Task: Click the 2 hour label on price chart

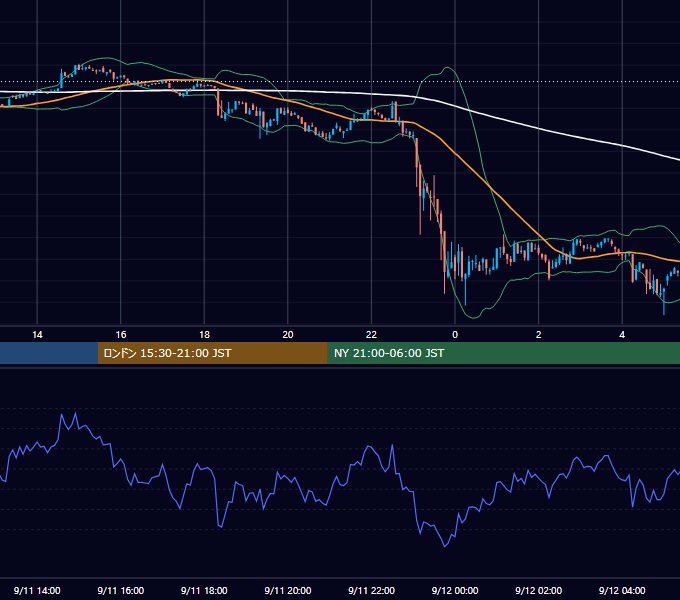Action: [539, 335]
